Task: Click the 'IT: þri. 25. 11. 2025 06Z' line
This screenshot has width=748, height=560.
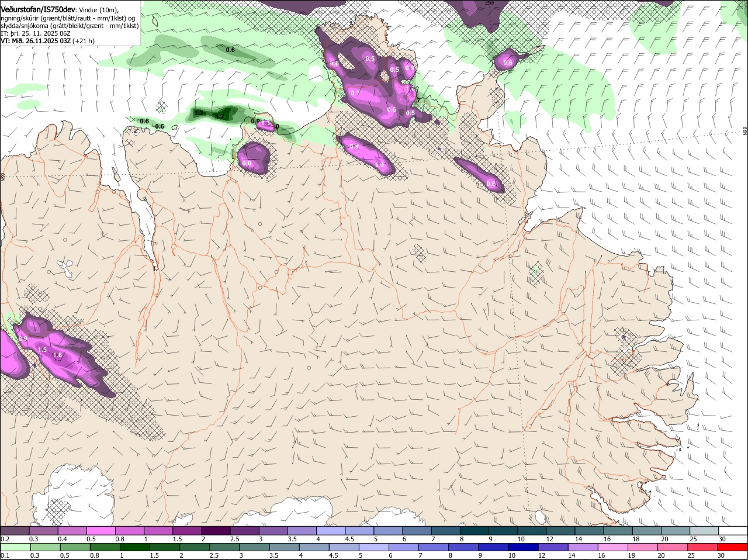Action: point(36,33)
